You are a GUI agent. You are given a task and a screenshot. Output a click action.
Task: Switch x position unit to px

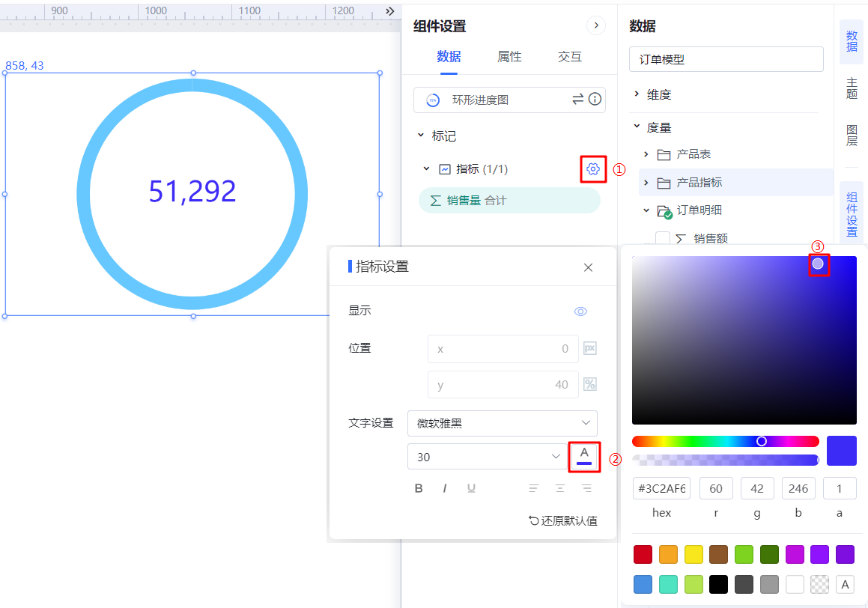point(590,348)
